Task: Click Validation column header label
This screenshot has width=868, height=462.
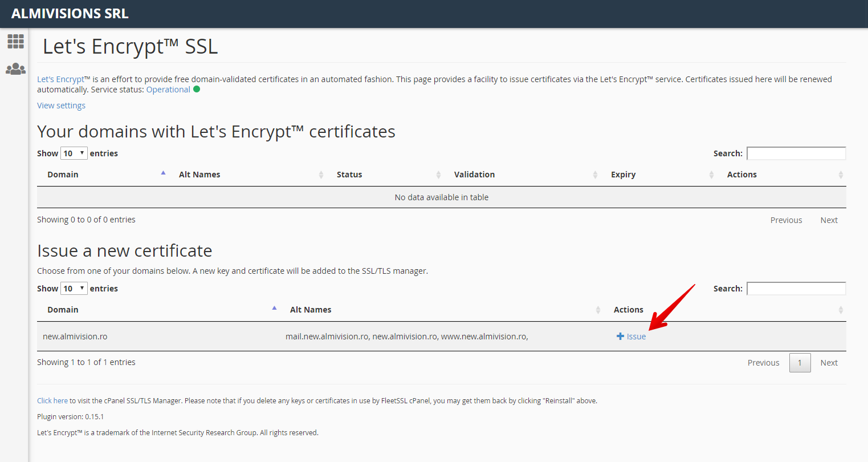Action: tap(474, 175)
